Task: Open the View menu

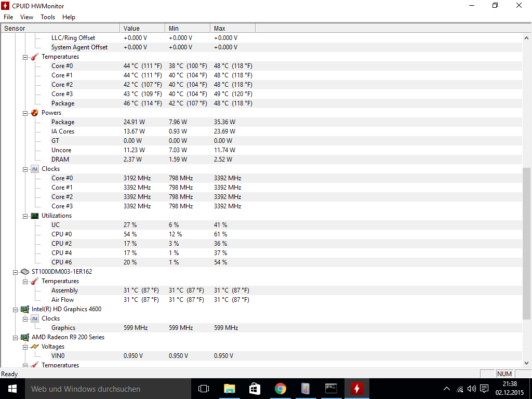Action: pyautogui.click(x=26, y=17)
